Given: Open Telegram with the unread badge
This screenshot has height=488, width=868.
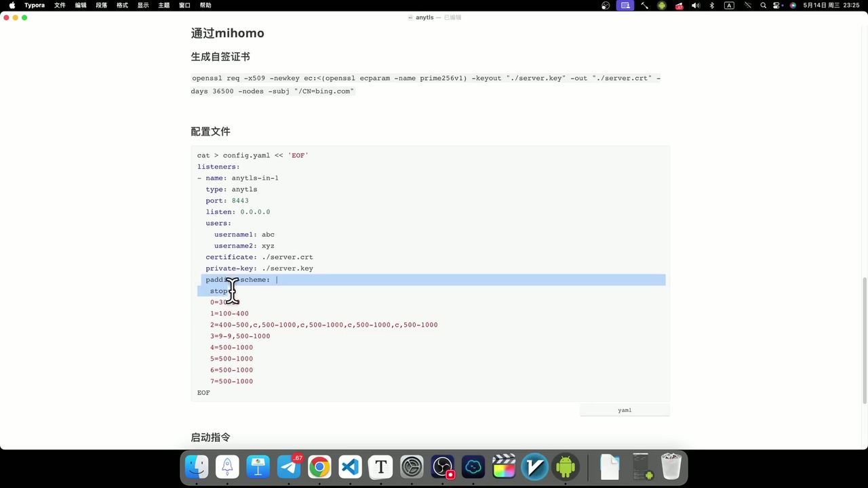Looking at the screenshot, I should tap(288, 466).
